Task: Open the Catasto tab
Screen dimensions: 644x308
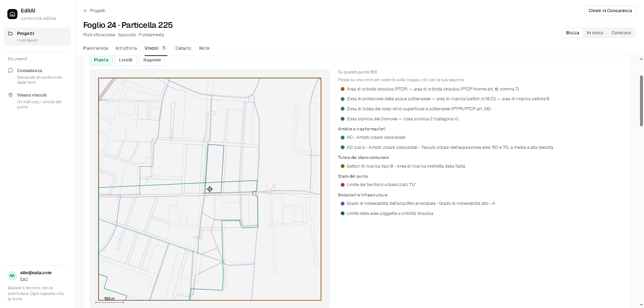Action: pyautogui.click(x=183, y=48)
